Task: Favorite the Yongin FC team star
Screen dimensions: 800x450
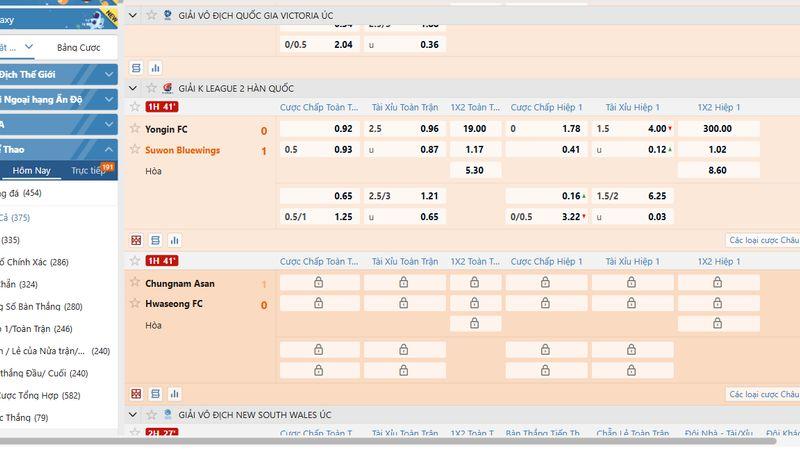Action: 135,129
